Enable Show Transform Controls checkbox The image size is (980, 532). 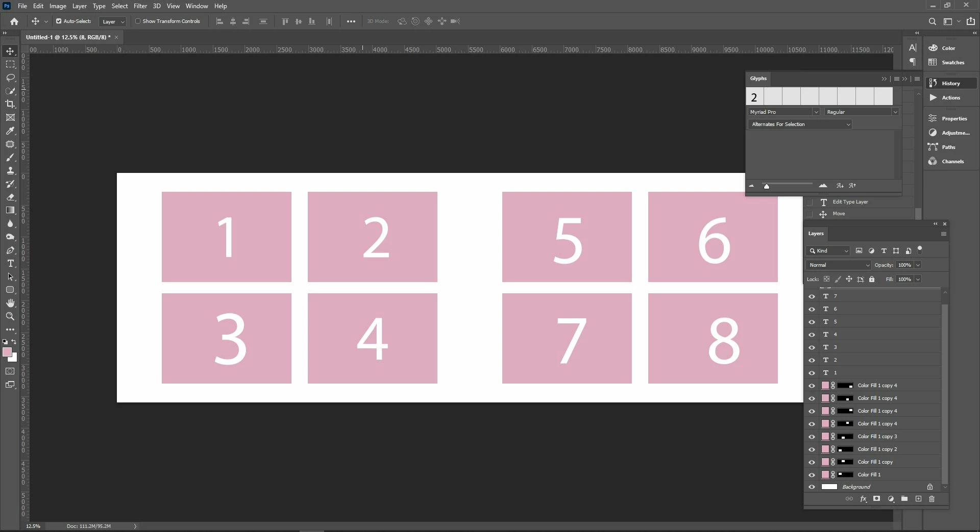(138, 21)
